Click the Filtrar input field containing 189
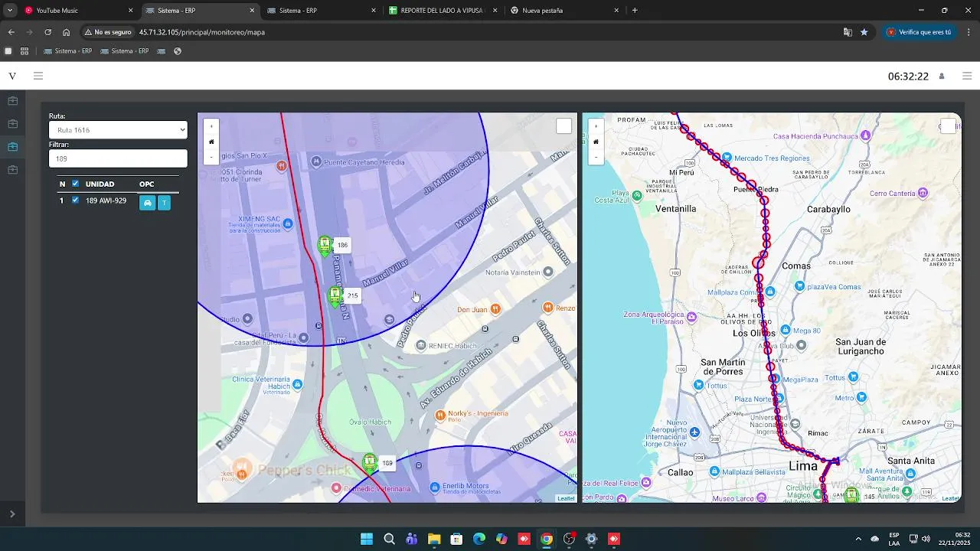The image size is (980, 551). coord(118,158)
